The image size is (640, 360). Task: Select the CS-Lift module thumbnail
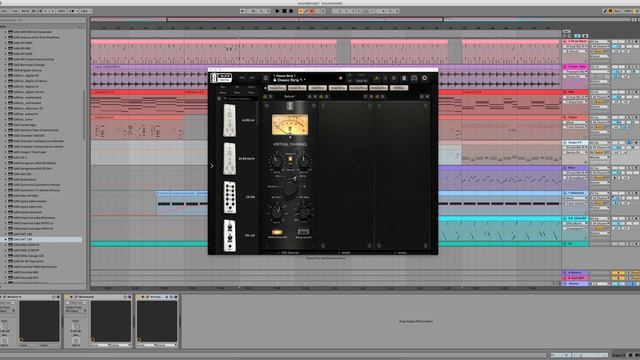230,236
